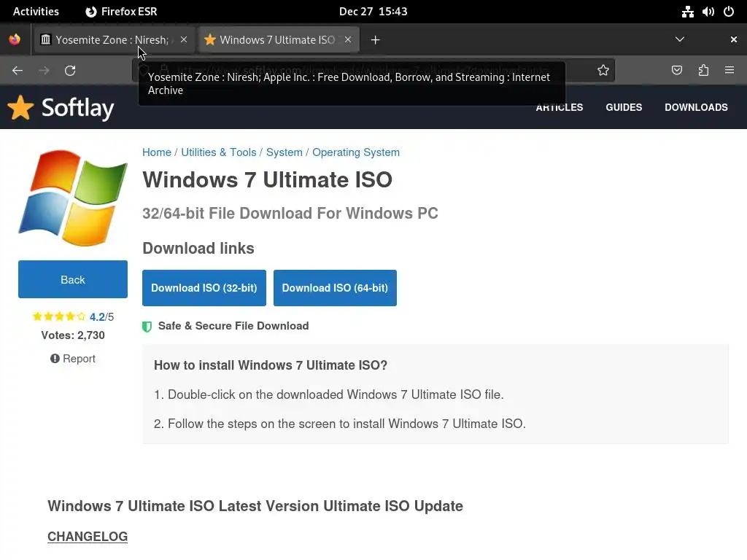Select the Windows 7 Ultimate ISO tab

[278, 40]
